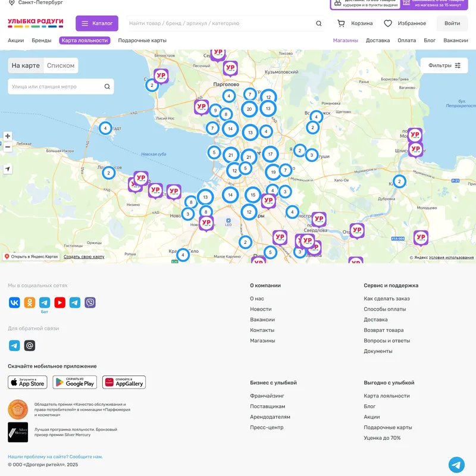Click the Viber icon
This screenshot has width=476, height=476.
tap(88, 302)
